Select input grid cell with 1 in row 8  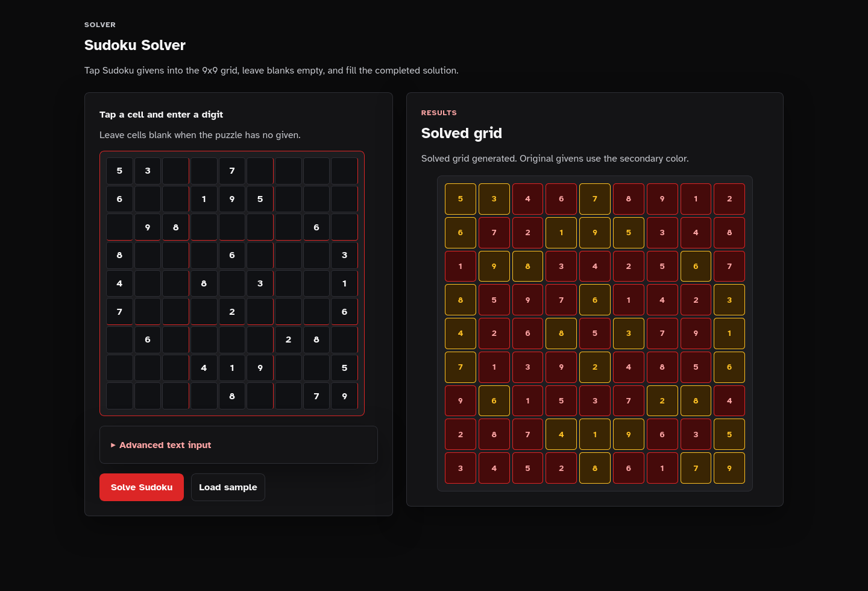coord(232,368)
